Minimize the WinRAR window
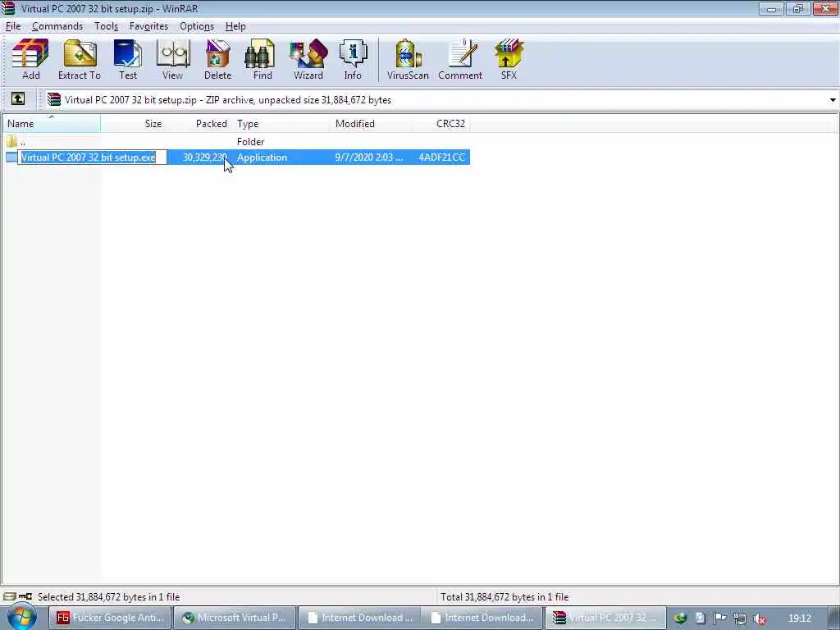Viewport: 840px width, 630px height. pyautogui.click(x=771, y=8)
